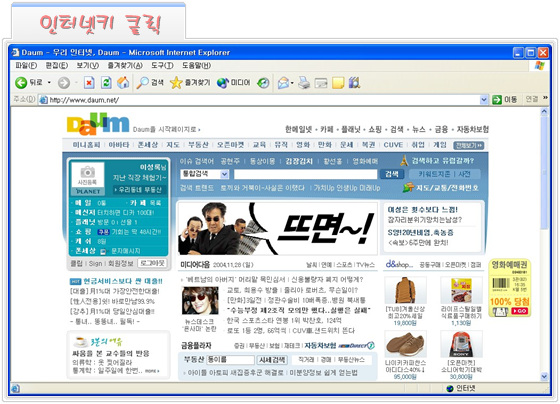Click the 뜨면~! banner image

pos(278,229)
